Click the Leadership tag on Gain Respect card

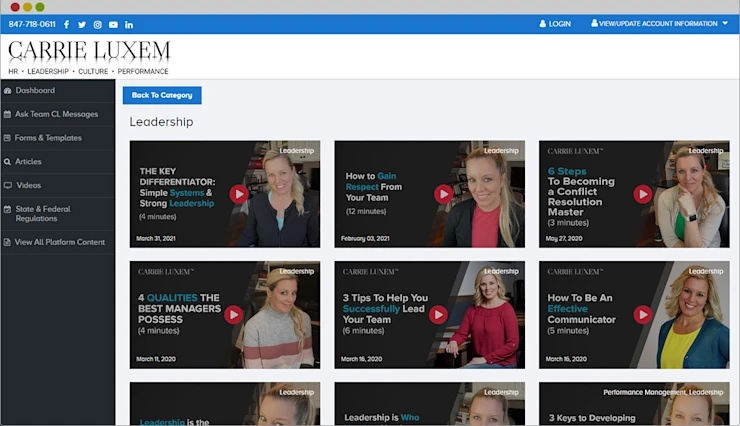point(501,150)
